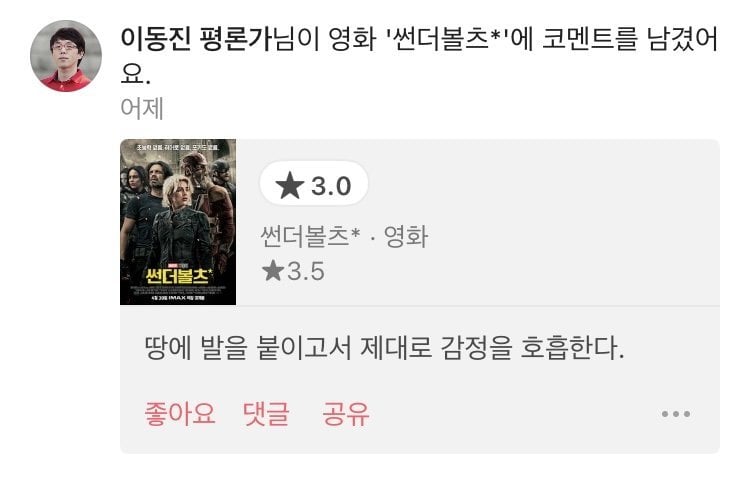Click the 3.0 rating number

(x=331, y=186)
